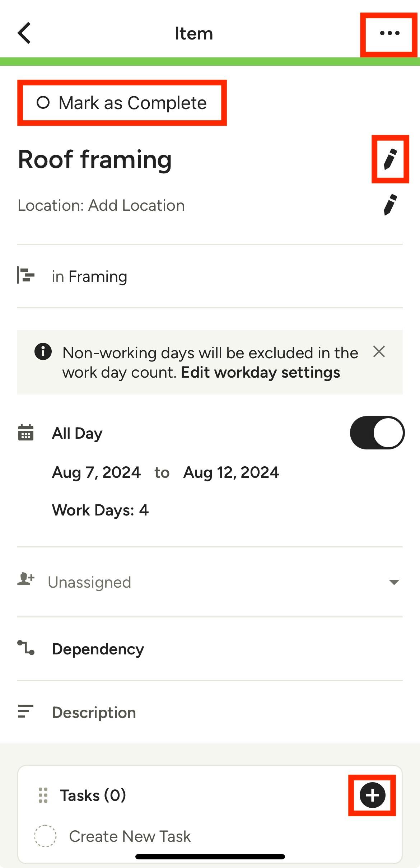The image size is (420, 868).
Task: Tap the add assignee person icon
Action: [26, 579]
